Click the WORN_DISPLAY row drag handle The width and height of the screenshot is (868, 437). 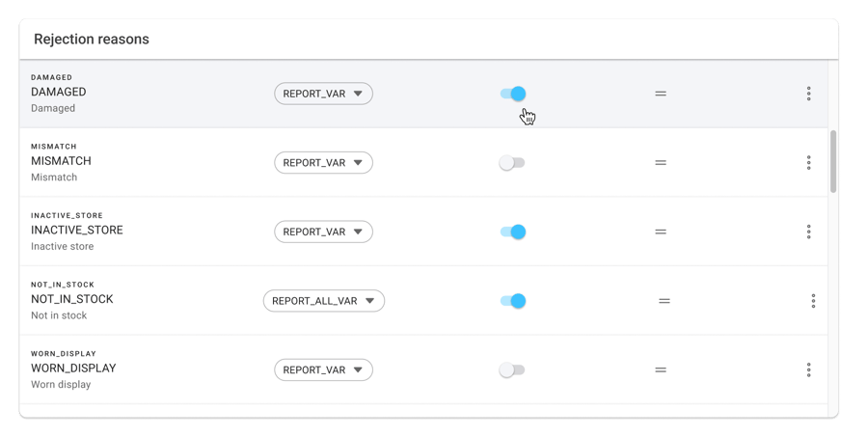[661, 369]
